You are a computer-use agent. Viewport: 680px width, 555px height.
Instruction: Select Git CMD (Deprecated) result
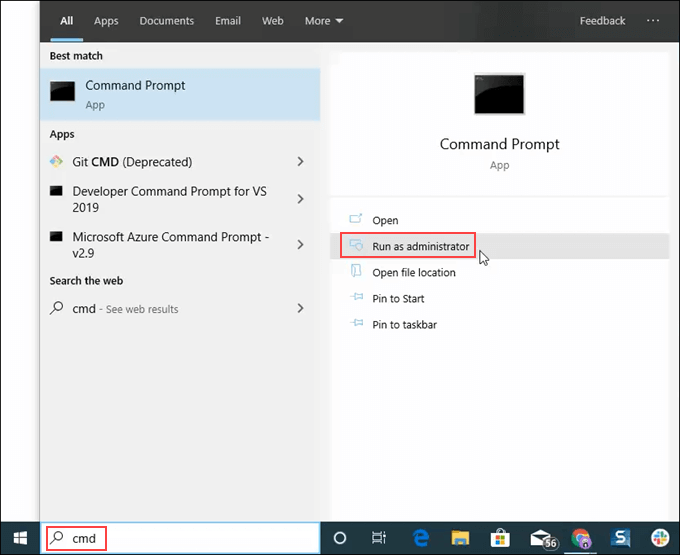click(180, 162)
